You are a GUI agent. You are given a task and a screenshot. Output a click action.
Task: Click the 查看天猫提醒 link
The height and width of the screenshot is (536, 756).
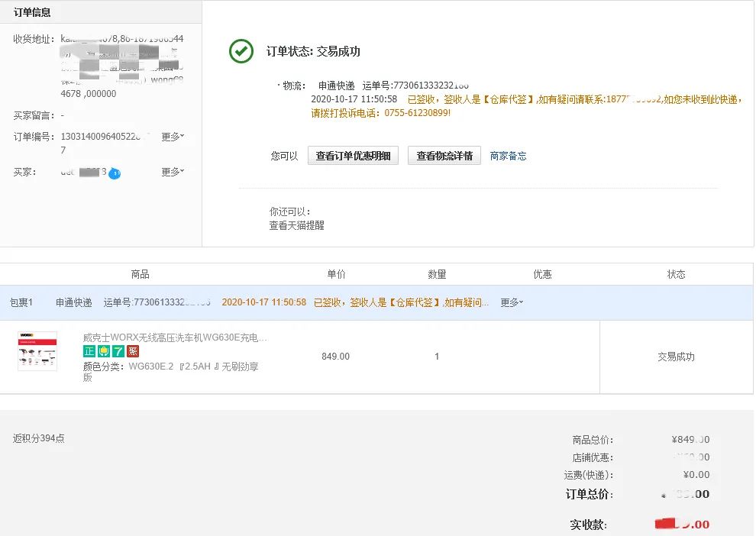[x=297, y=227]
